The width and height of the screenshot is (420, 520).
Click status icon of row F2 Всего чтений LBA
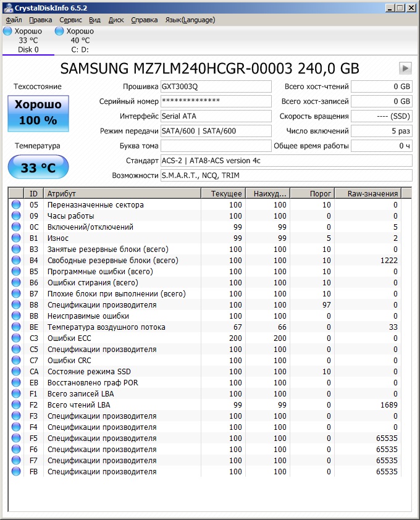click(16, 405)
